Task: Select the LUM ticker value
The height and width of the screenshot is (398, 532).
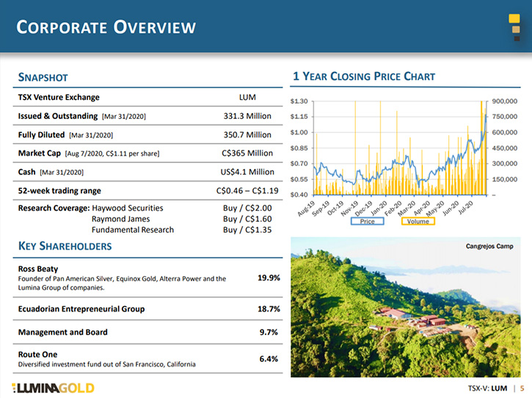Action: (247, 97)
